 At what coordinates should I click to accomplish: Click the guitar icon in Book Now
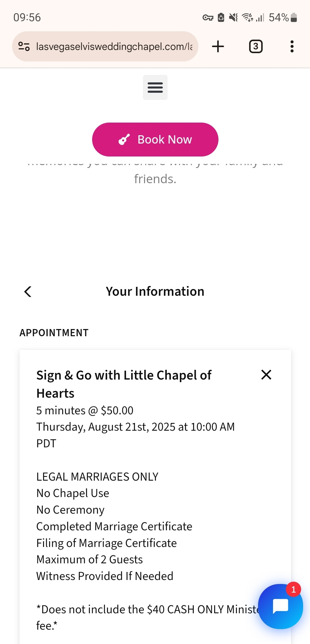point(124,140)
